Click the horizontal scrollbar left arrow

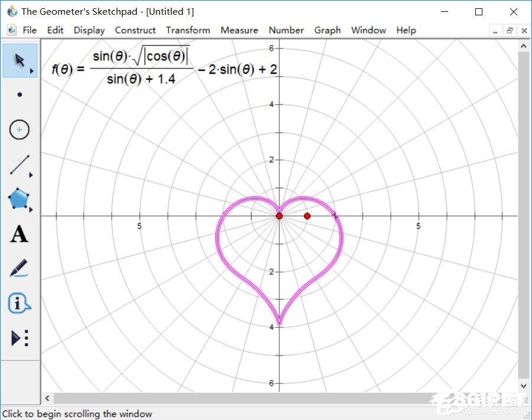[47, 398]
